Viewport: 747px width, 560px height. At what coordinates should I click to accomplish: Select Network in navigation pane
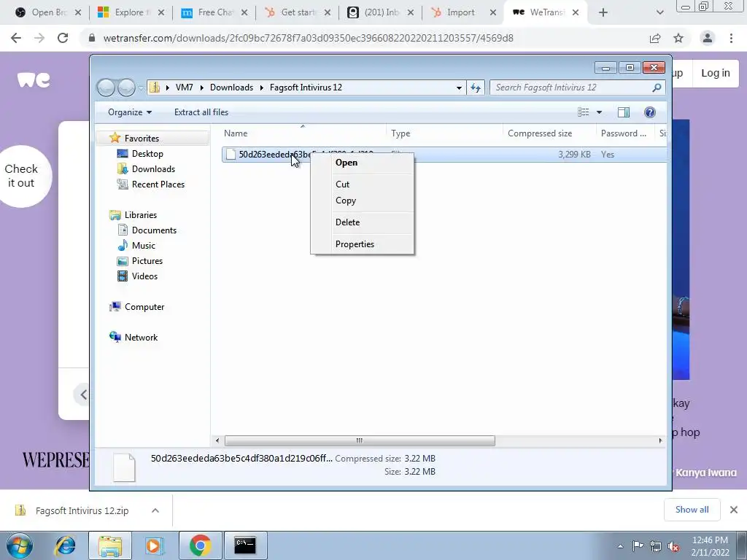141,337
